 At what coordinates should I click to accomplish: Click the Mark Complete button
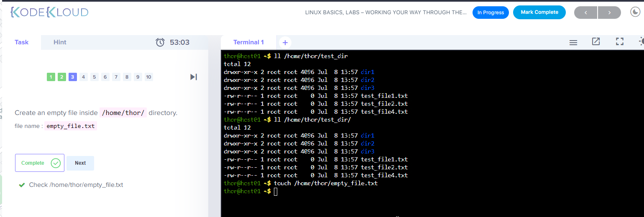pos(539,12)
